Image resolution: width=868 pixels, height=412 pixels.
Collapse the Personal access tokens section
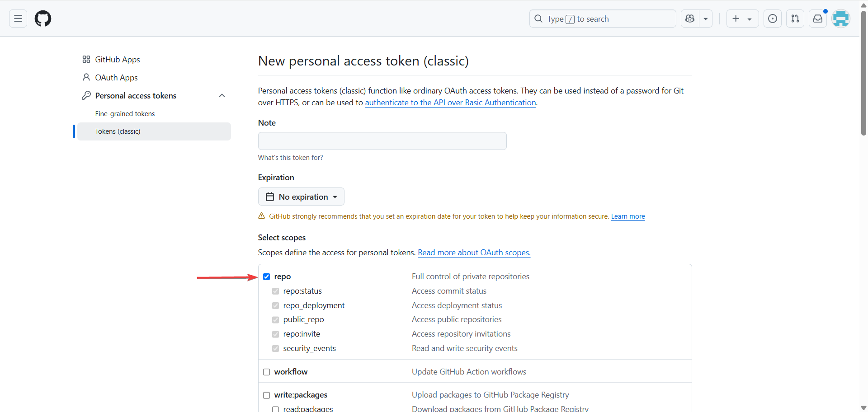point(222,95)
